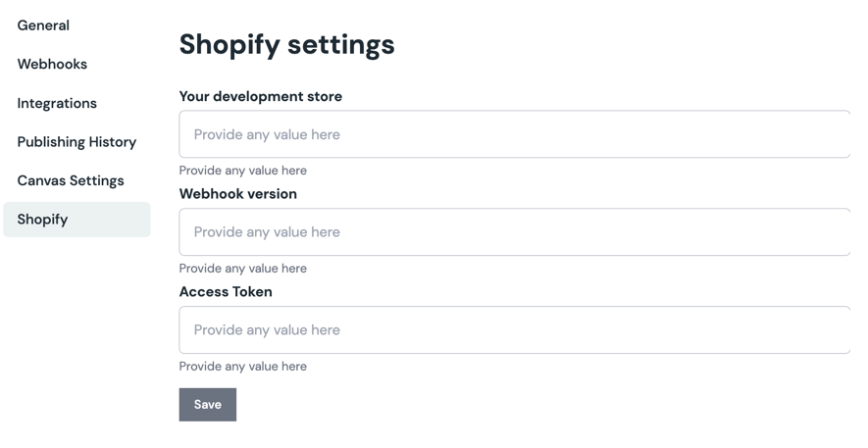Click the Save button
The width and height of the screenshot is (868, 448).
(x=207, y=405)
